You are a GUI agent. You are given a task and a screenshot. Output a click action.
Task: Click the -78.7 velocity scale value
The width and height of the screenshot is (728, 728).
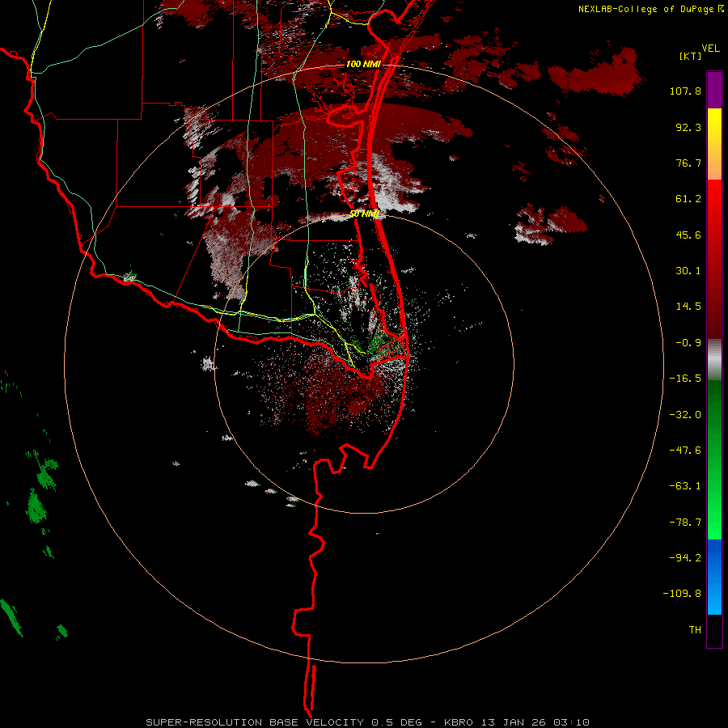[685, 523]
